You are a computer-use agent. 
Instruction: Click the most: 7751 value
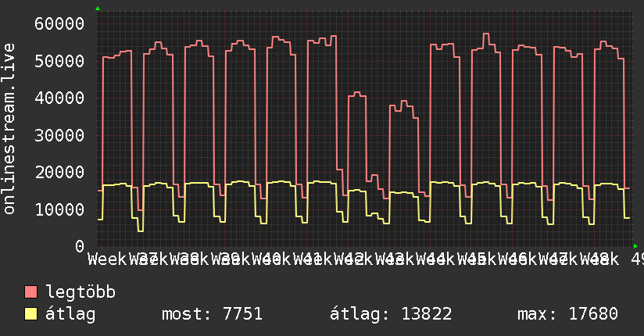point(212,314)
